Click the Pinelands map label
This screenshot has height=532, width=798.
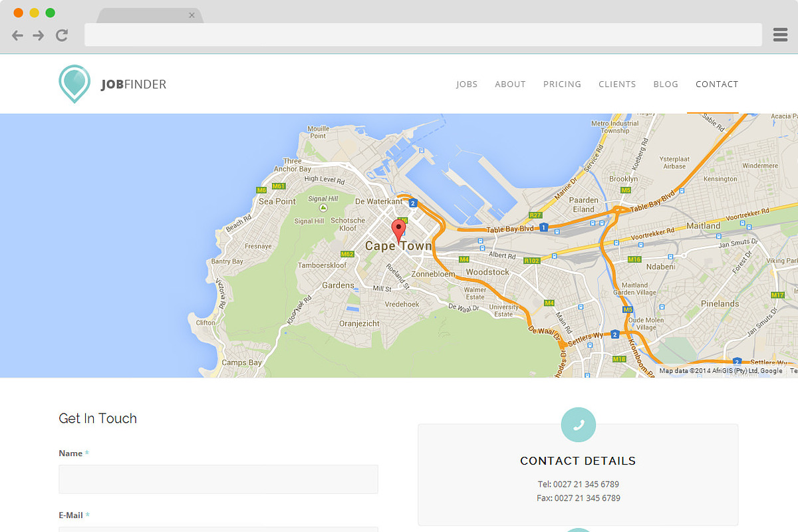pyautogui.click(x=720, y=304)
